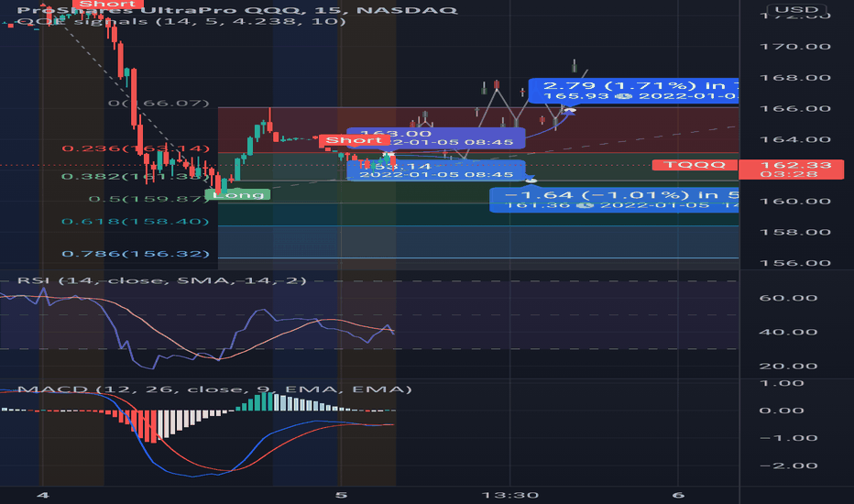
Task: Click the -1.64 (-1.01%) forecast tooltip
Action: coord(614,200)
